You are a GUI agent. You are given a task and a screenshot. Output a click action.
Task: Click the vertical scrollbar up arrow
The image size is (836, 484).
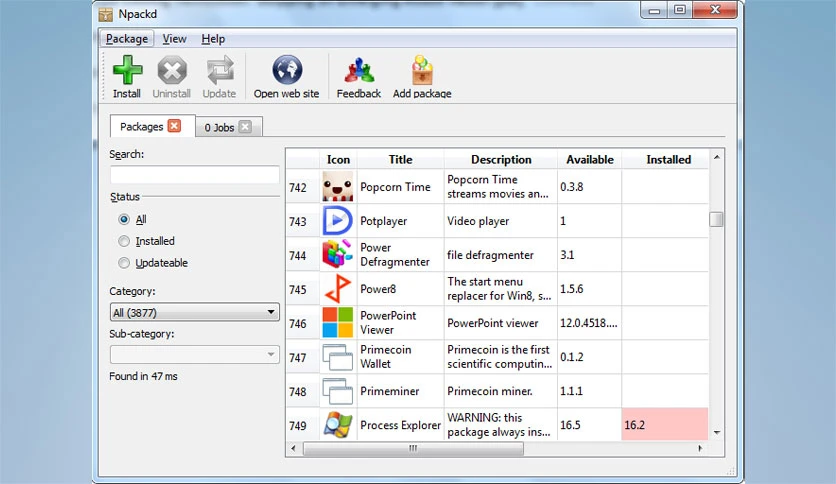click(717, 157)
